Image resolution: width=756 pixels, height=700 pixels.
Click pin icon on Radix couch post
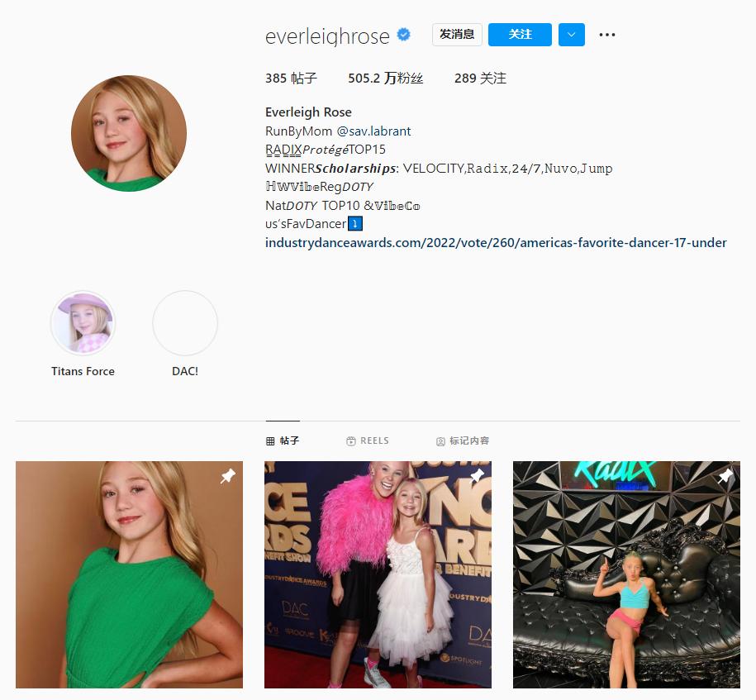coord(725,476)
